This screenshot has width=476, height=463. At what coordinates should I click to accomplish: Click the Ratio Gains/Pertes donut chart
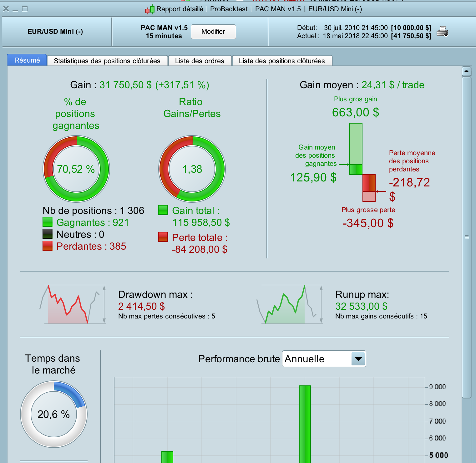click(192, 169)
